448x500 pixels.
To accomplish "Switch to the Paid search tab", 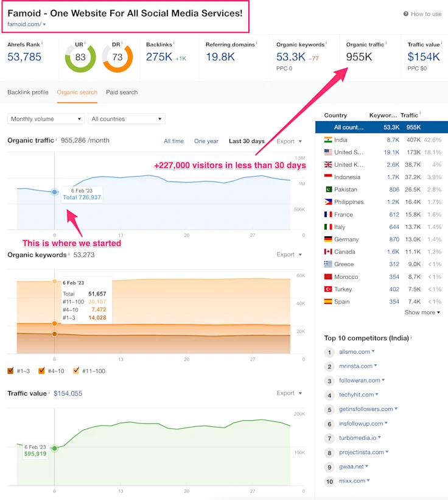I will tap(122, 92).
